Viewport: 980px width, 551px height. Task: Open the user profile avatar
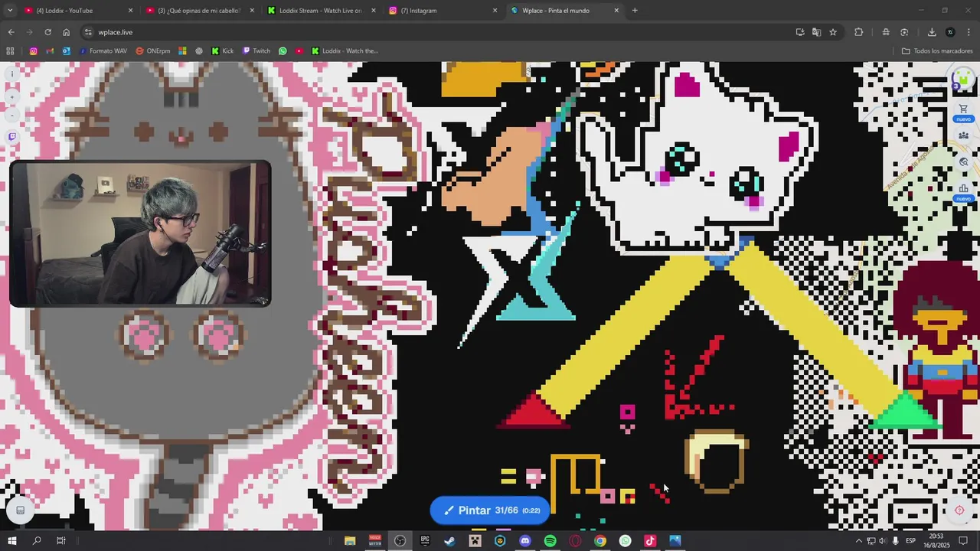tap(963, 78)
